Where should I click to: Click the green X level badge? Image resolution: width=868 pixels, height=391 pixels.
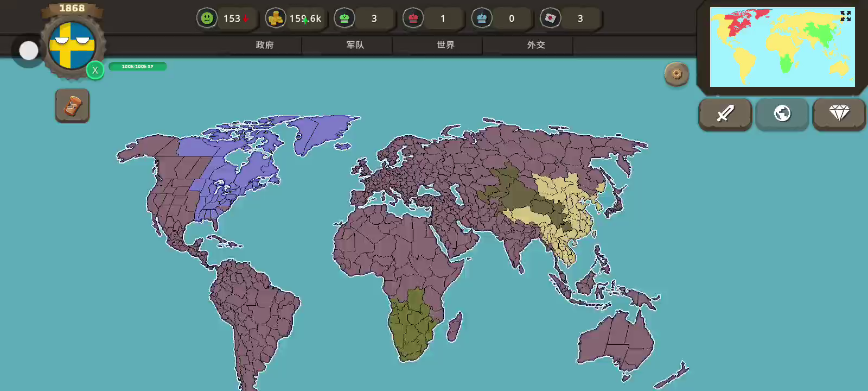(95, 70)
